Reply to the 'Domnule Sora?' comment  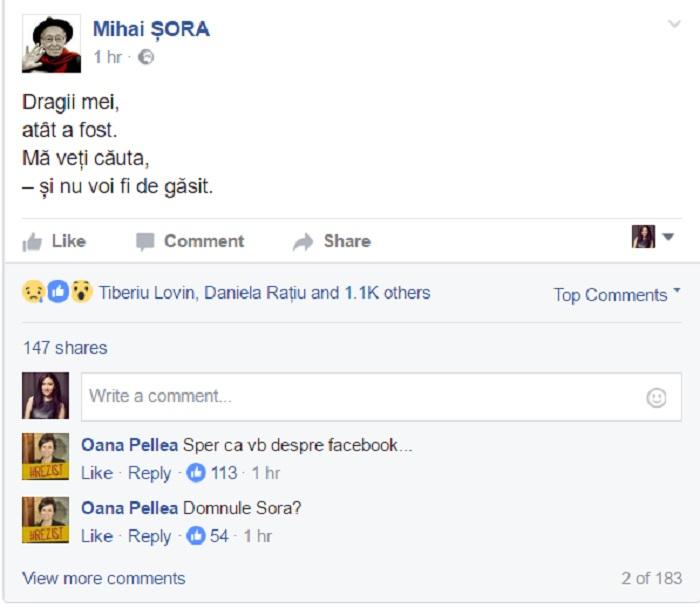(x=149, y=535)
